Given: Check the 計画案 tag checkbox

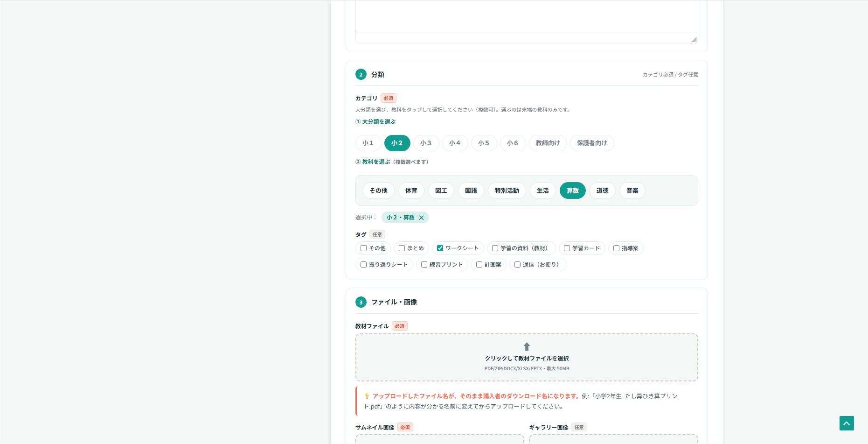Looking at the screenshot, I should click(x=479, y=265).
